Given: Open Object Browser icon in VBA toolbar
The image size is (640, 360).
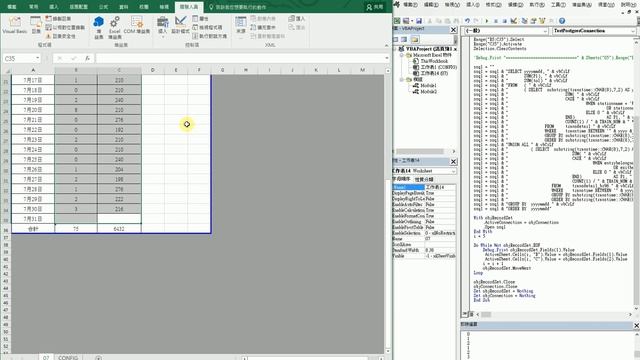Looking at the screenshot, I should point(542,20).
